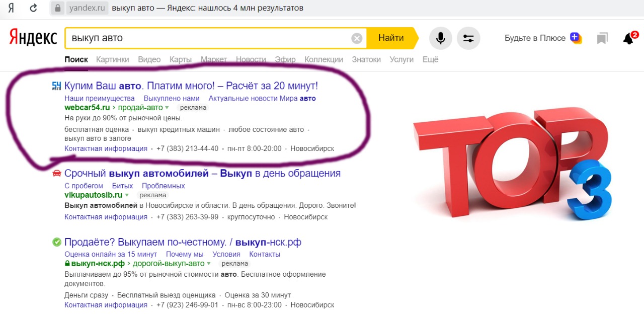Viewport: 644px width, 318px height.
Task: Click text Бесплатный выезд оценщика
Action: [167, 295]
